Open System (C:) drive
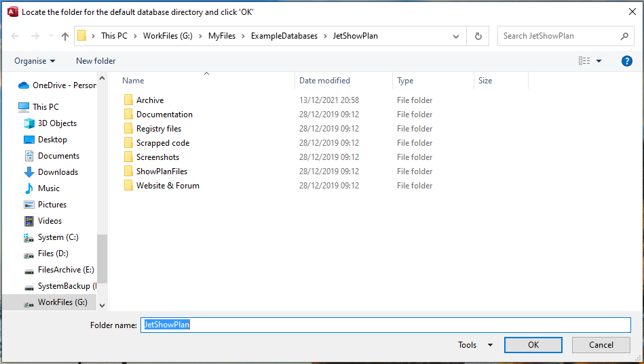Viewport: 644px width, 364px height. (x=51, y=237)
